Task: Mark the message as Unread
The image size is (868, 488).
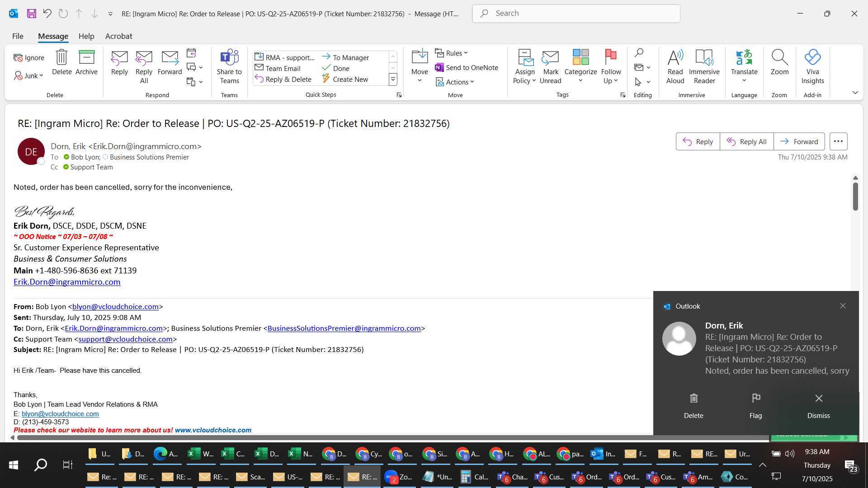Action: pyautogui.click(x=550, y=67)
